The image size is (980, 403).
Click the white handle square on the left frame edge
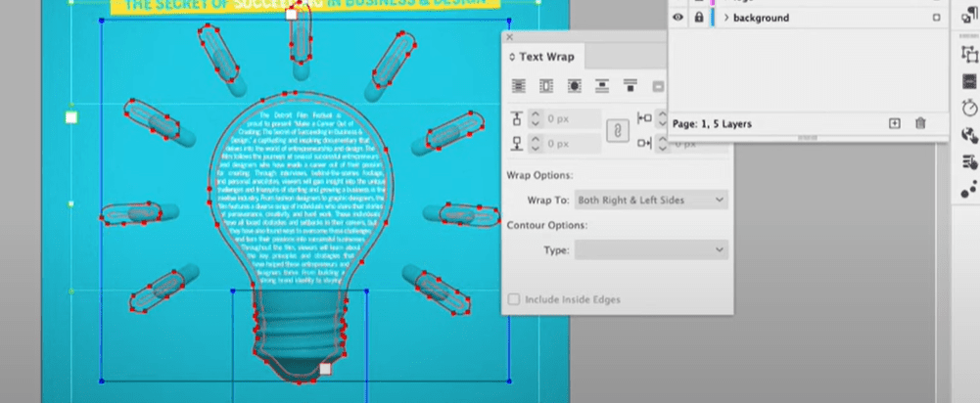pyautogui.click(x=71, y=116)
